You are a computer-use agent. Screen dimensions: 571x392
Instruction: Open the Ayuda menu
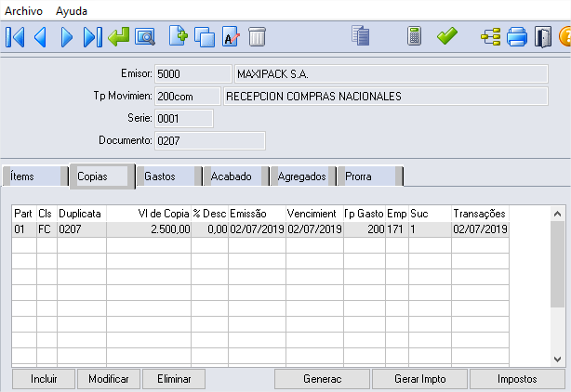pos(72,11)
